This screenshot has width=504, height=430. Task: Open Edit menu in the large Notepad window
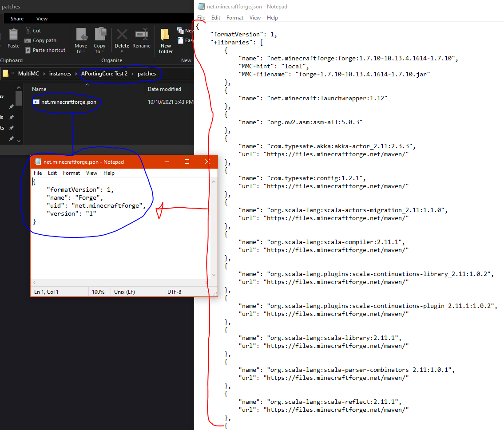point(216,18)
